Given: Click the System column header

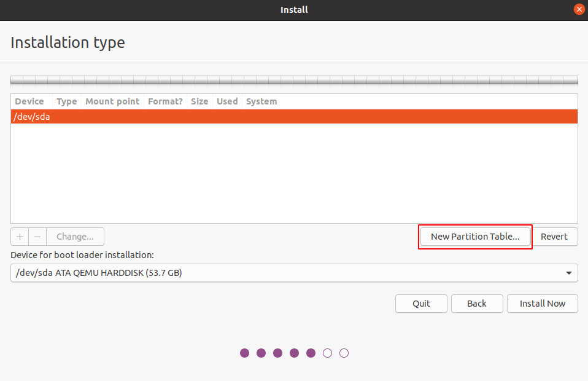Looking at the screenshot, I should click(261, 101).
